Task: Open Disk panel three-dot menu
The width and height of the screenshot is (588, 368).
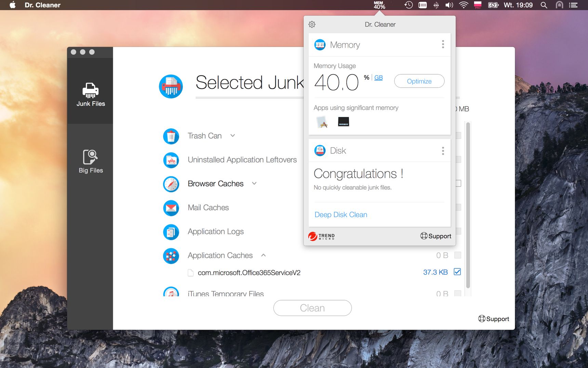Action: click(x=443, y=151)
